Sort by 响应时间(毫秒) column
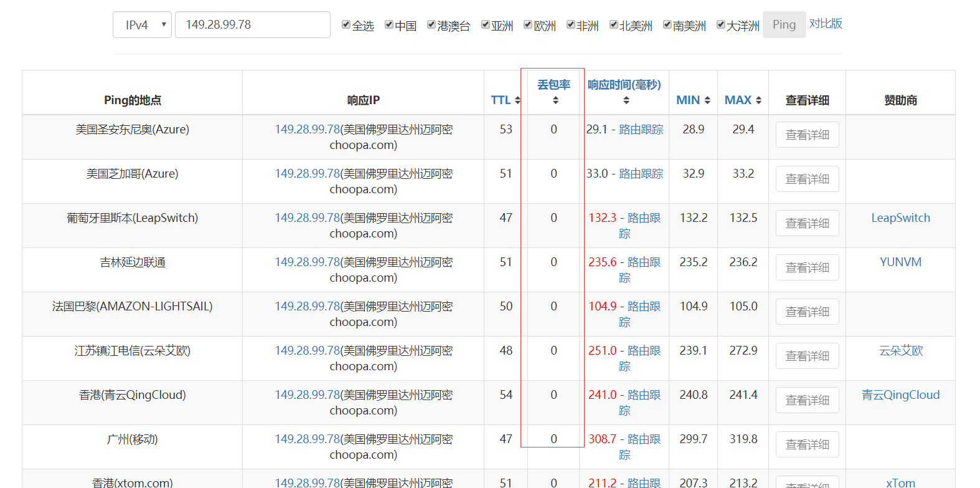Screen dimensions: 980x488 [626, 100]
